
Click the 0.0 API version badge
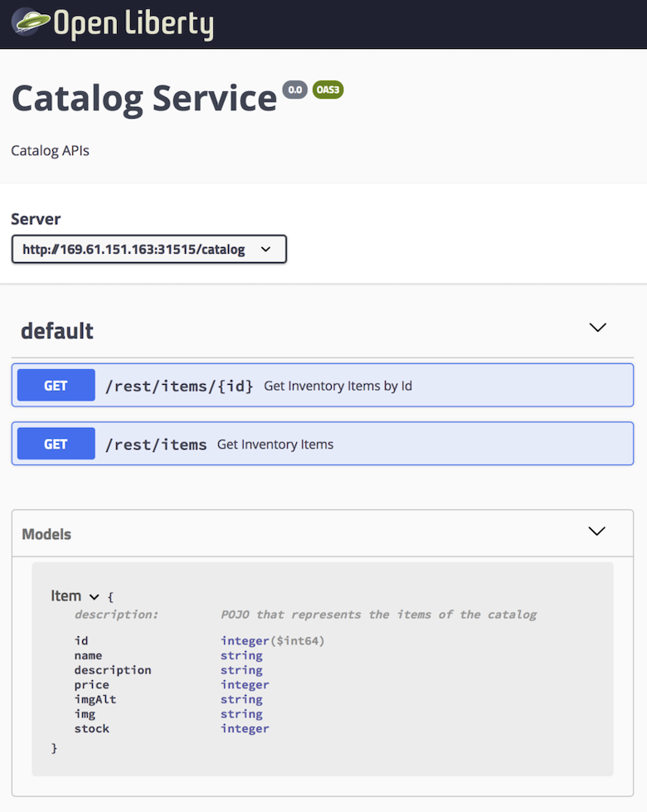pos(295,90)
